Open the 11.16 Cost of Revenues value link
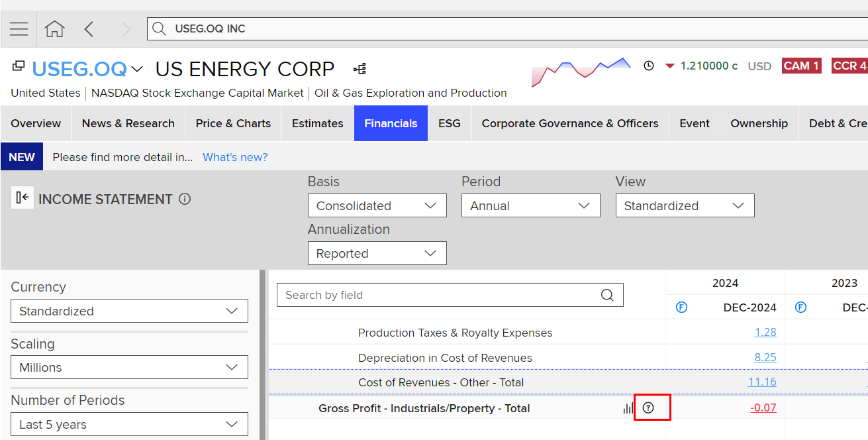This screenshot has width=868, height=440. coord(762,382)
